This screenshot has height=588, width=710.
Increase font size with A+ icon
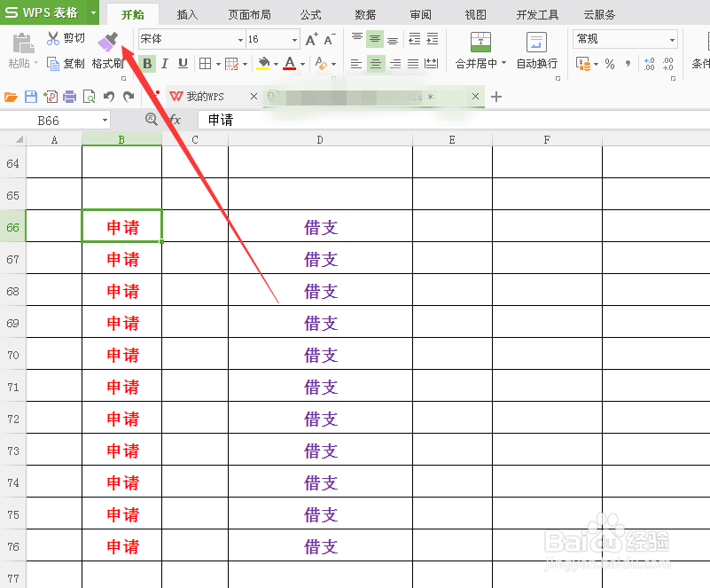pos(311,39)
